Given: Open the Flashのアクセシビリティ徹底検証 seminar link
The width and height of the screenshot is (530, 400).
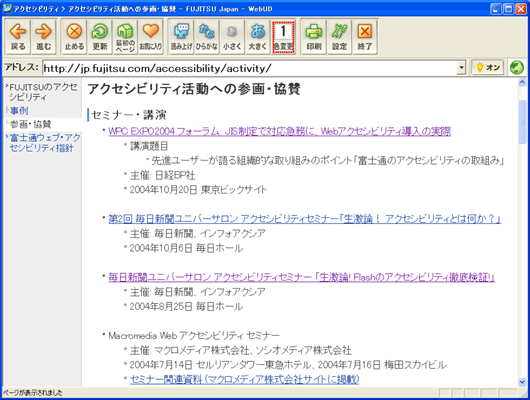Looking at the screenshot, I should (302, 277).
